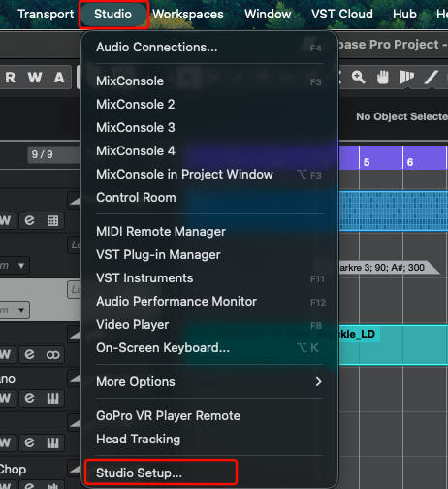Open channel settings e on drum map track

click(x=29, y=220)
